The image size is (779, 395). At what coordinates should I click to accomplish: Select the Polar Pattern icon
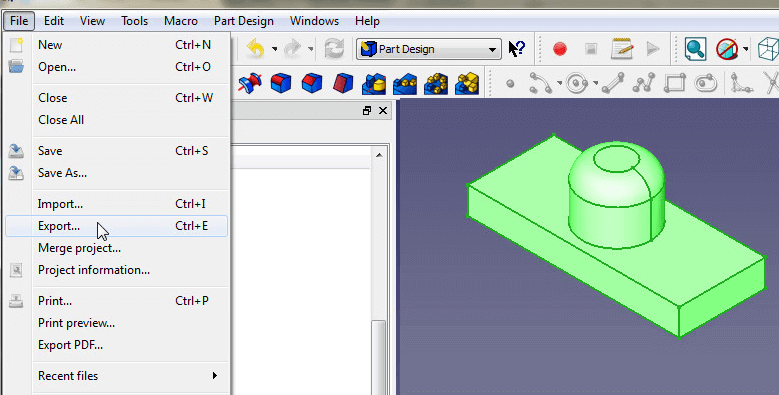tap(436, 83)
